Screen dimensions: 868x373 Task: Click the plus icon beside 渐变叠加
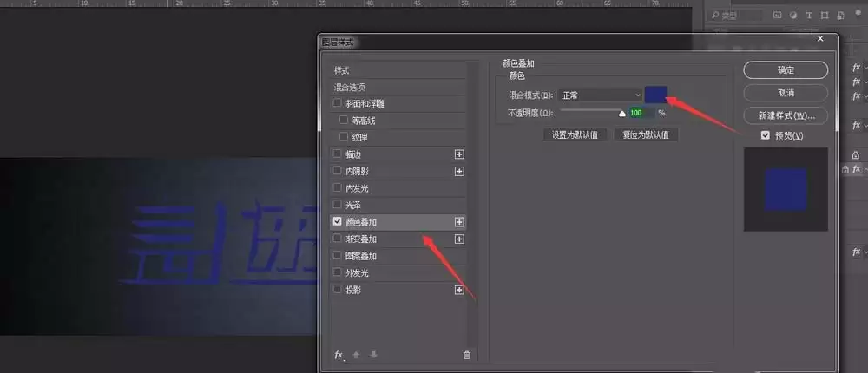point(459,239)
